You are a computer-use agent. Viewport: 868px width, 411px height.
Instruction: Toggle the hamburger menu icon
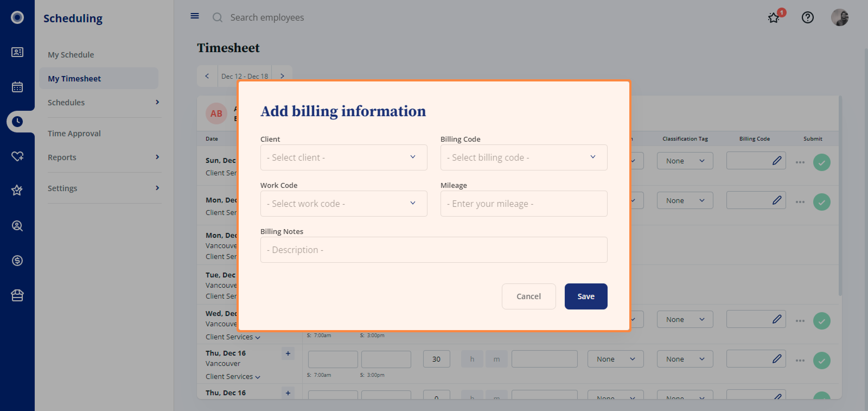point(195,16)
